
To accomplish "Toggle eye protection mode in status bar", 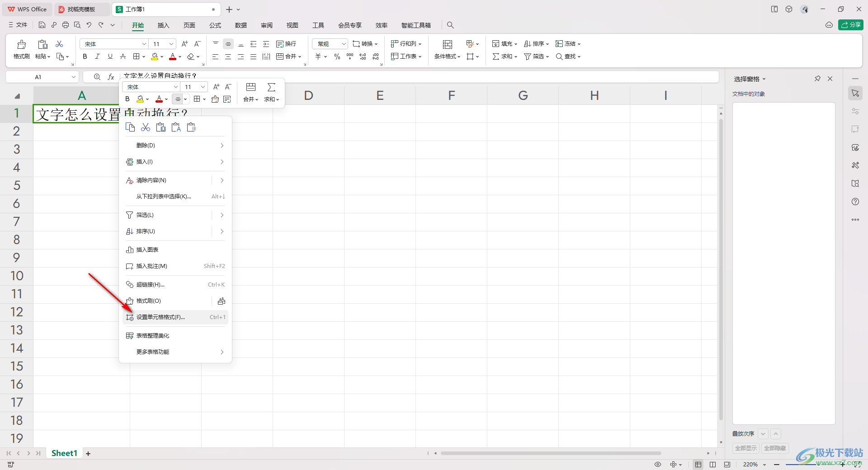I will point(658,465).
